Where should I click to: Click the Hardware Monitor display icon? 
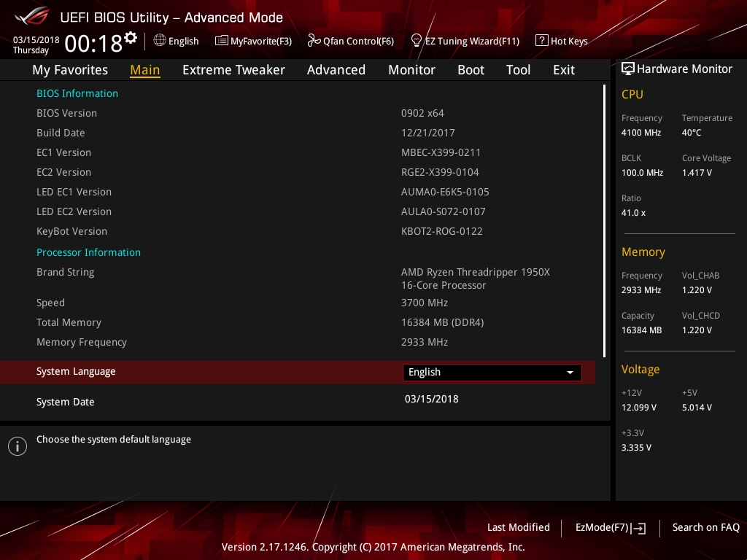click(x=628, y=69)
